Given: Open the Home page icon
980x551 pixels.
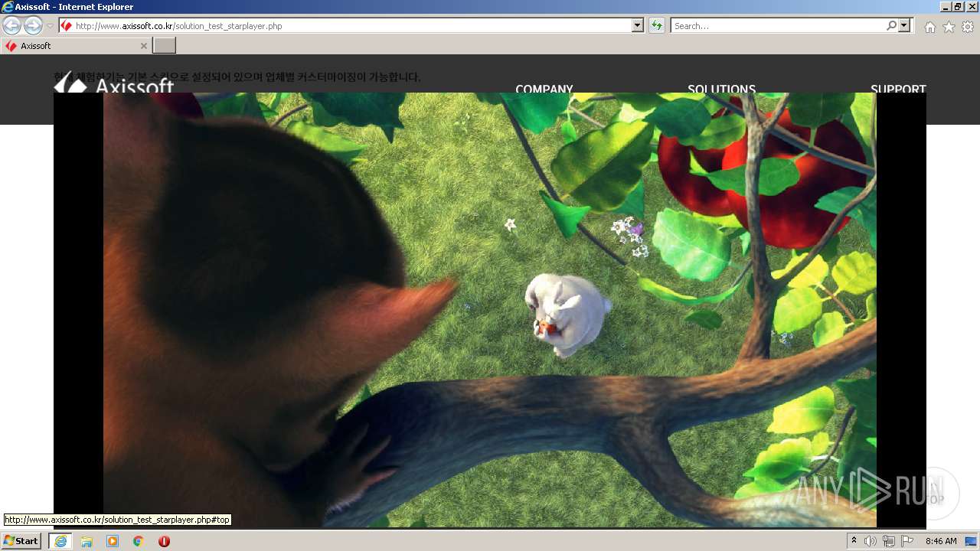Looking at the screenshot, I should [x=930, y=27].
